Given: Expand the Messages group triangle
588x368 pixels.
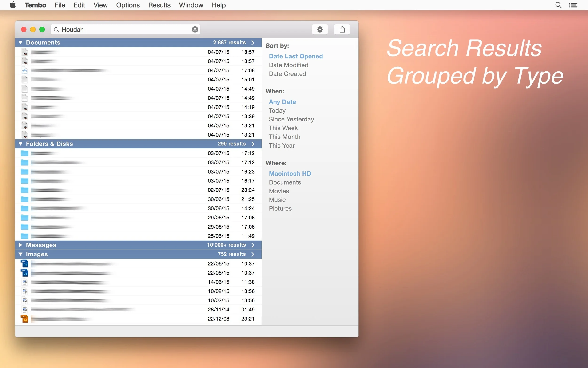Looking at the screenshot, I should coord(21,245).
